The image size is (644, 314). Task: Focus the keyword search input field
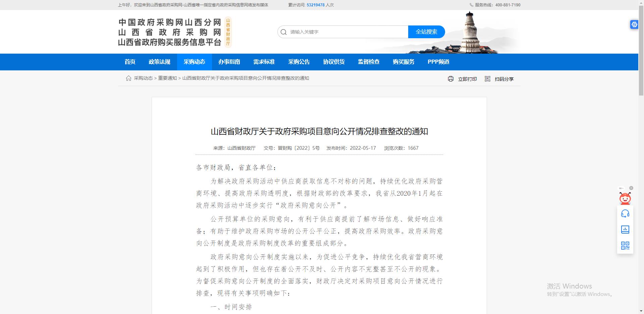point(347,32)
